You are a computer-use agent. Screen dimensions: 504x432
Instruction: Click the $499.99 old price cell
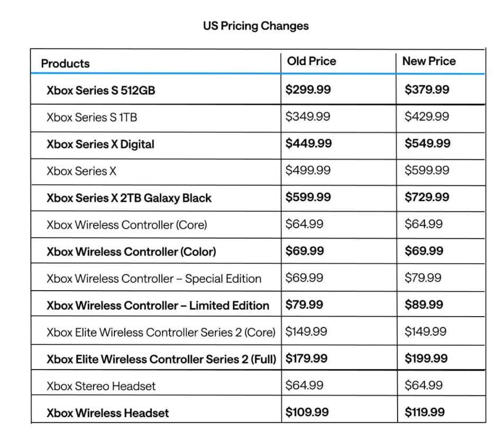tap(308, 170)
